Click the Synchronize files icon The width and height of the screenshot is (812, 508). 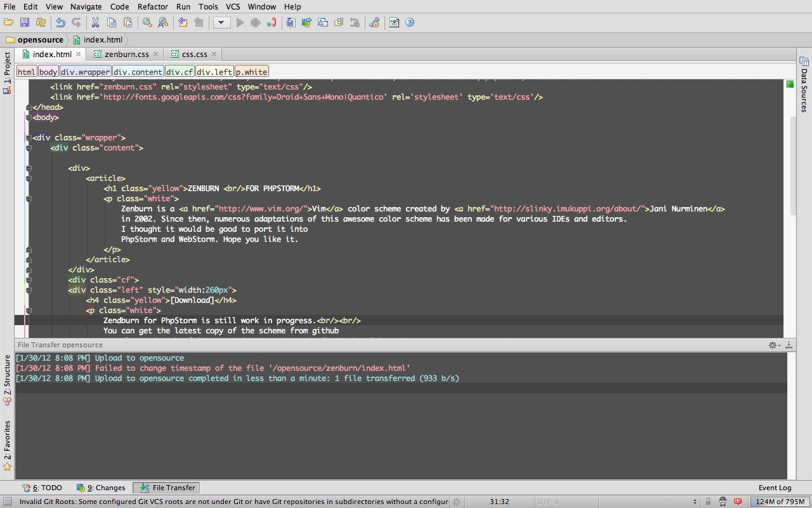[40, 22]
